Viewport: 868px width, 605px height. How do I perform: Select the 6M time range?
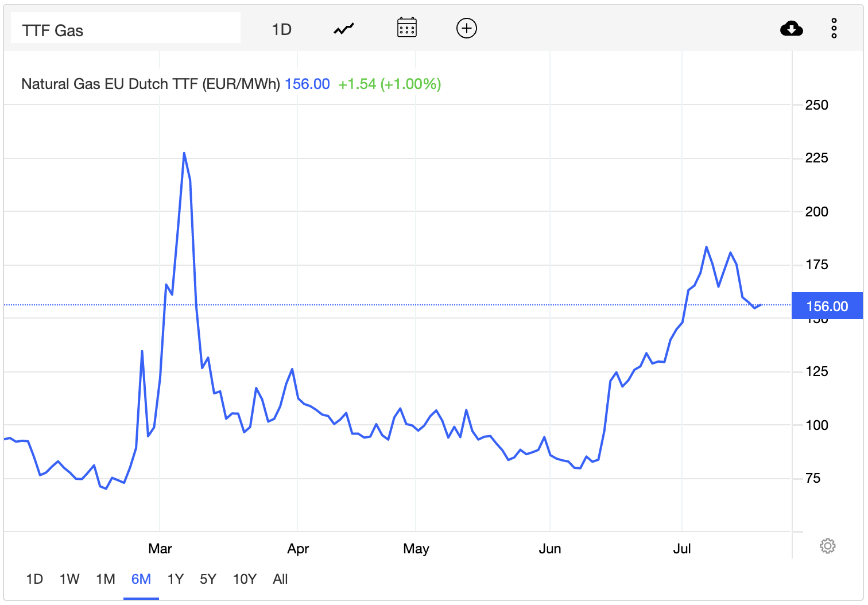pos(141,579)
